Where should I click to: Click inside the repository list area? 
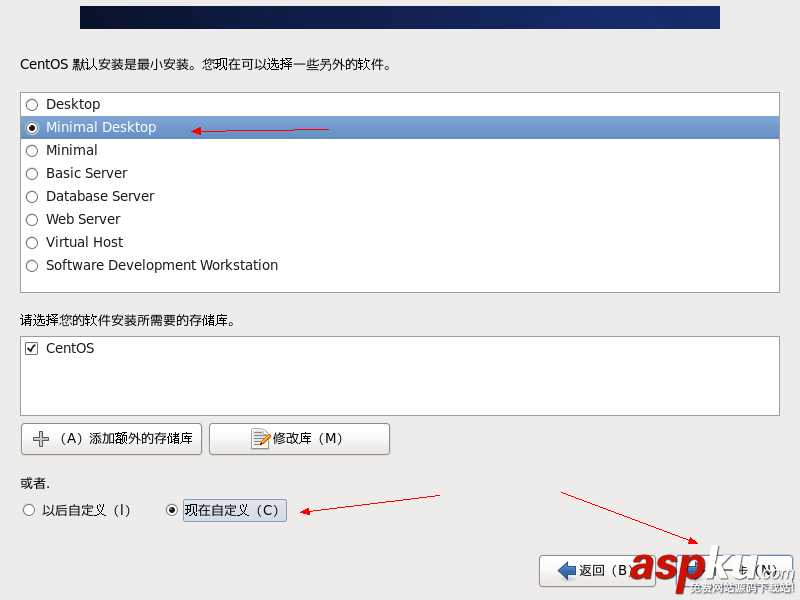(x=400, y=385)
